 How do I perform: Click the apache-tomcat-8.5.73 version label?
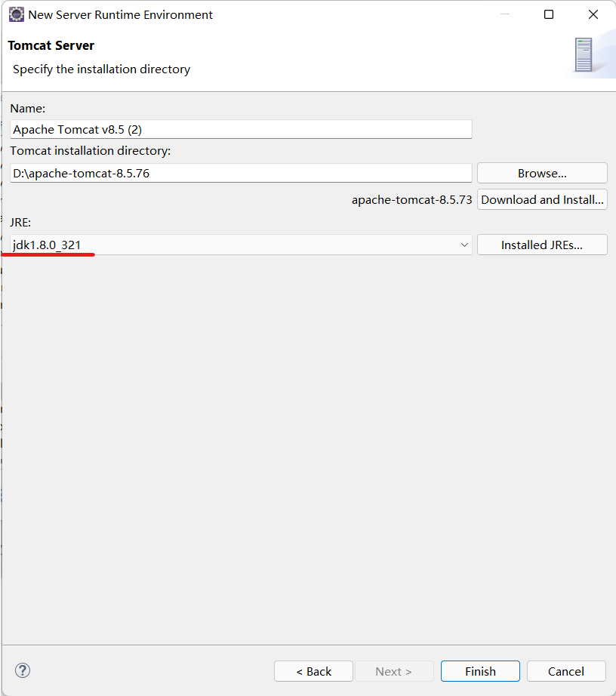(x=412, y=200)
